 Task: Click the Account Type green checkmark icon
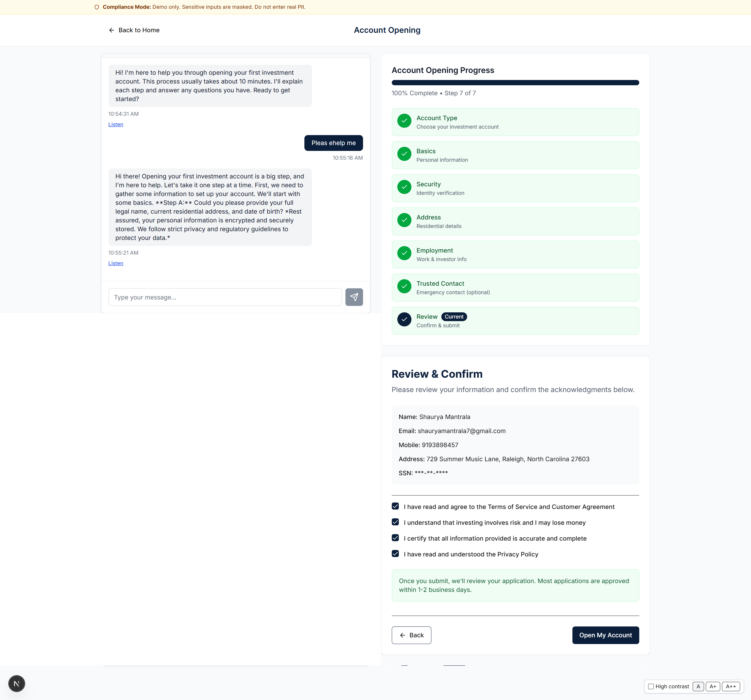coord(404,121)
